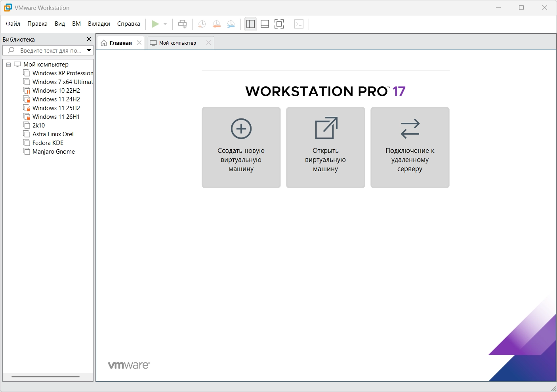Click the library panel horizontal scrollbar
Screen dimensions: 557x392
click(46, 377)
